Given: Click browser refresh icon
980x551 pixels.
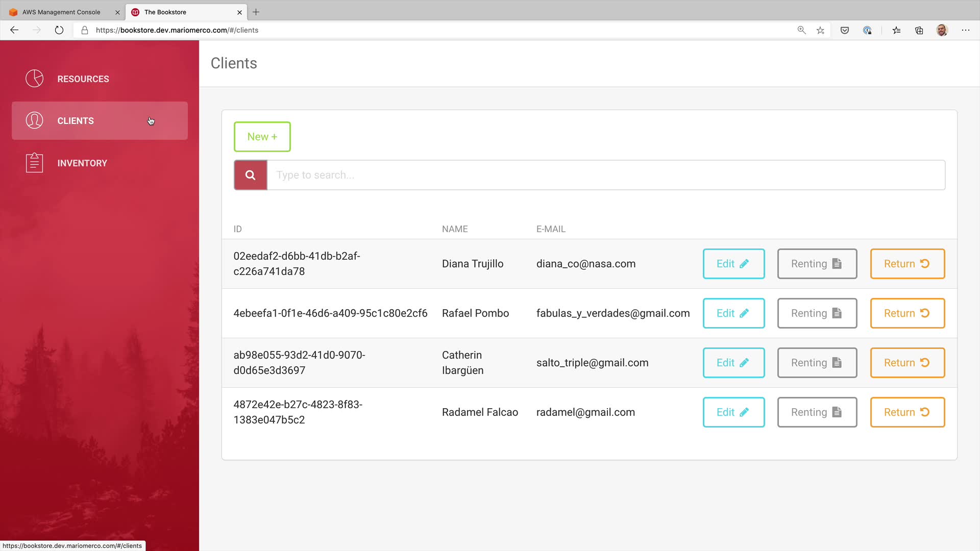Looking at the screenshot, I should 59,30.
